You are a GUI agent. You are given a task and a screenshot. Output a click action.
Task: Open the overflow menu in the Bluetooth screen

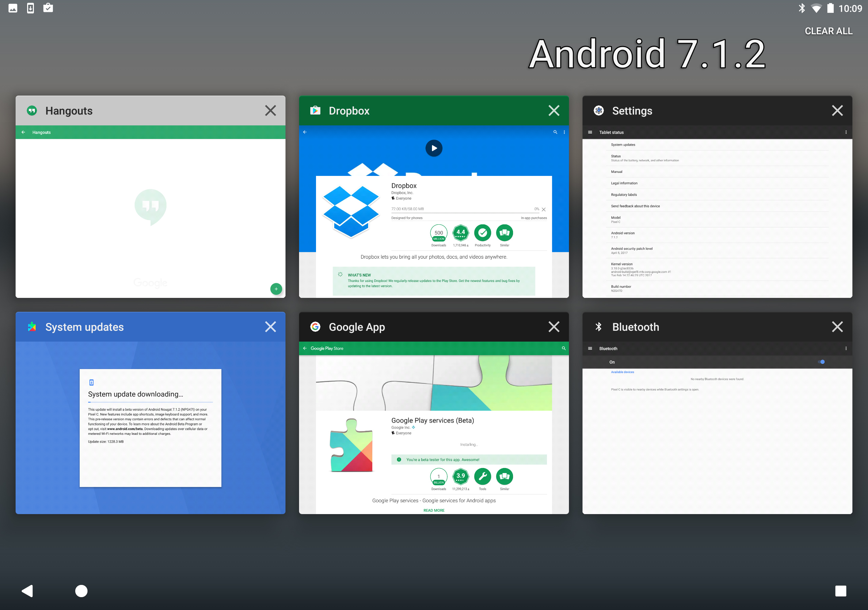coord(846,348)
